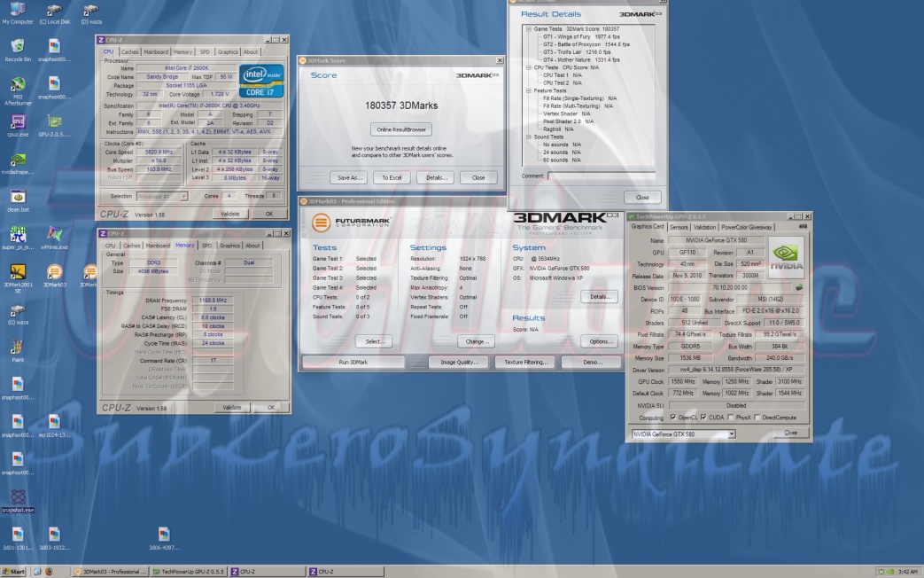Open the GPU selection dropdown in GPU-Z

[683, 433]
